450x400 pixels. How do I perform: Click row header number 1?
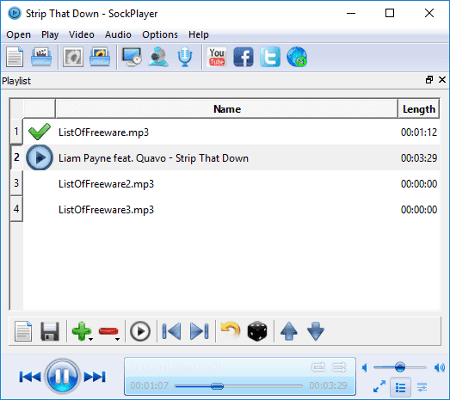pyautogui.click(x=16, y=132)
